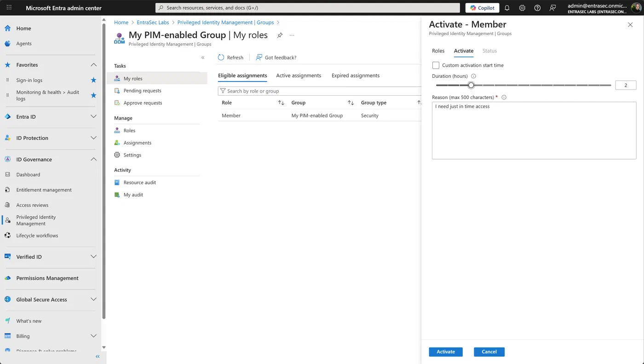Sort the table by Role column
The height and width of the screenshot is (364, 644).
(x=281, y=103)
